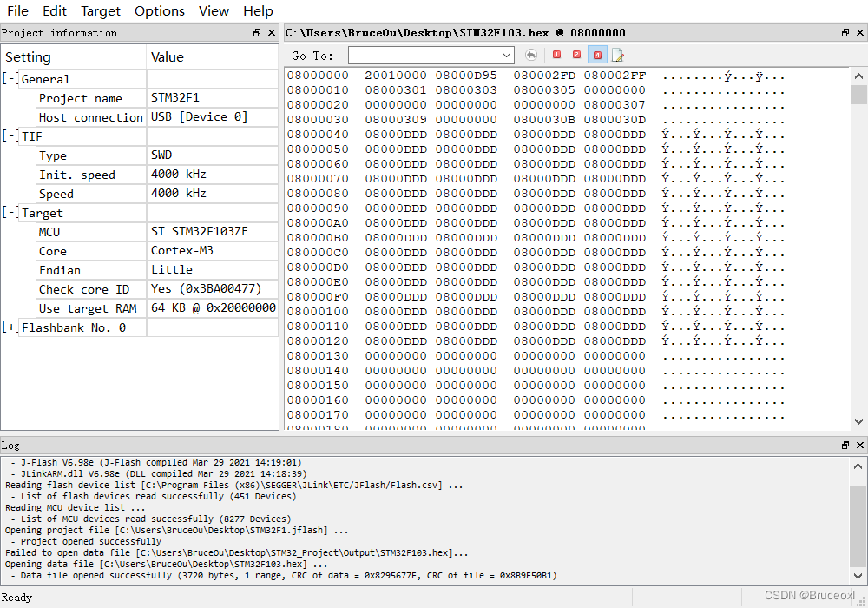Click the Ready status bar text

(x=16, y=598)
